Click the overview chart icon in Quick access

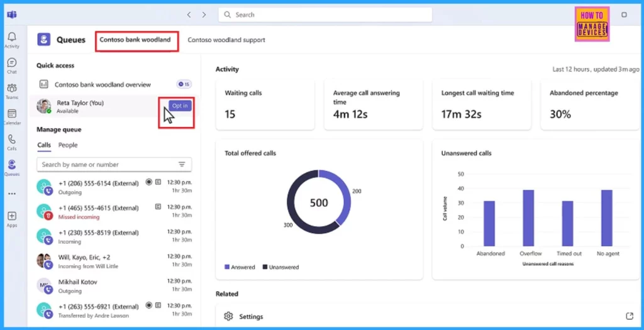(43, 84)
